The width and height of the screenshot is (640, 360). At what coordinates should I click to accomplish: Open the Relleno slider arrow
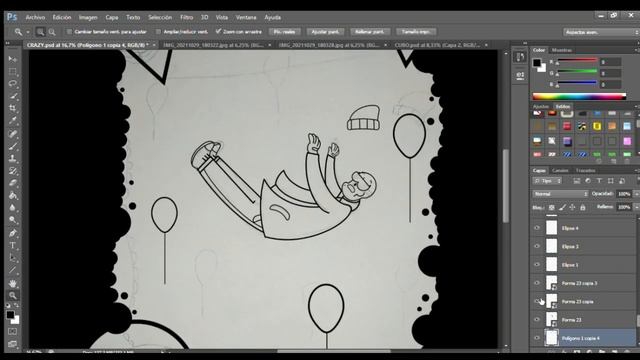636,207
